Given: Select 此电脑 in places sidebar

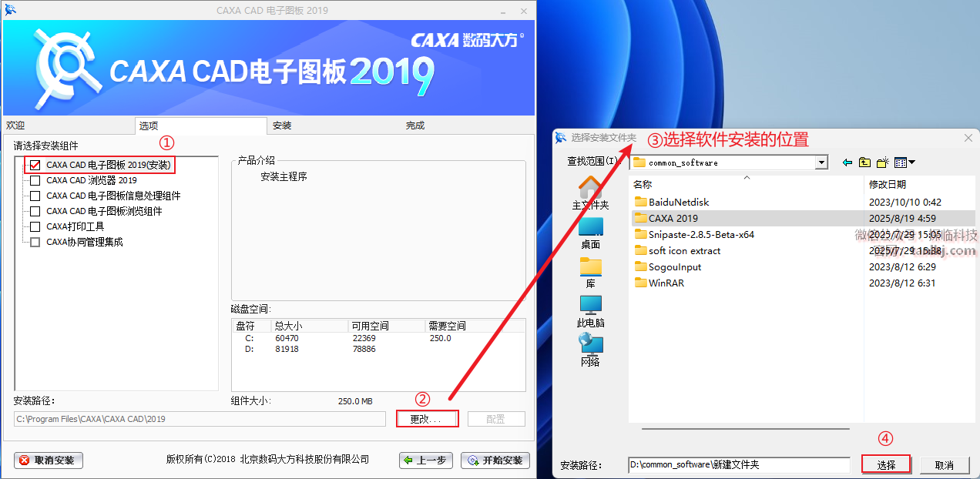Looking at the screenshot, I should point(590,312).
